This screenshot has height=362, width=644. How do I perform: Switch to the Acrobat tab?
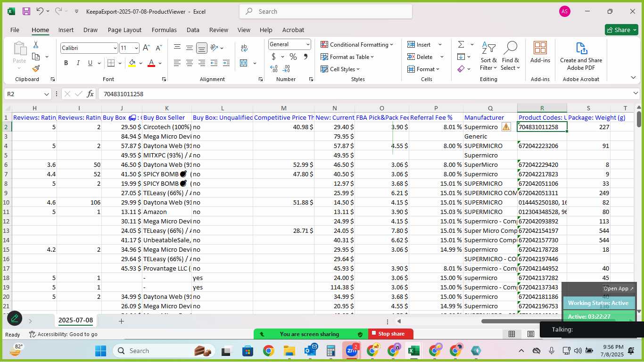(293, 30)
